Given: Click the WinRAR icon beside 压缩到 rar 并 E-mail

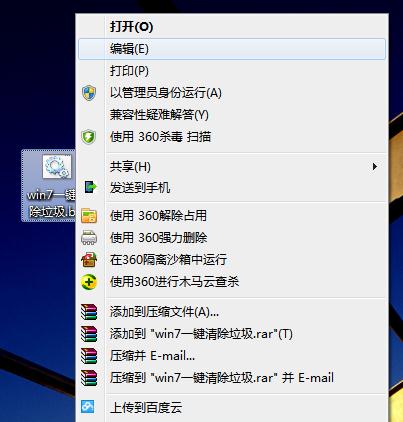Looking at the screenshot, I should click(x=89, y=378).
